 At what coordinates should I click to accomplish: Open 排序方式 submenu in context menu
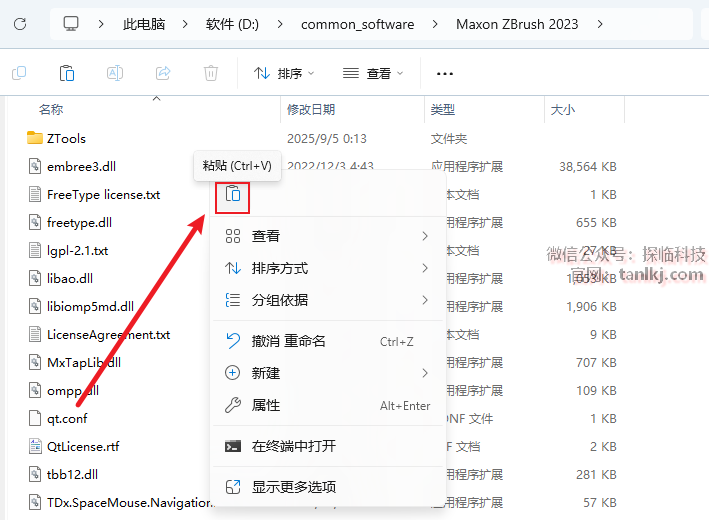[x=327, y=268]
